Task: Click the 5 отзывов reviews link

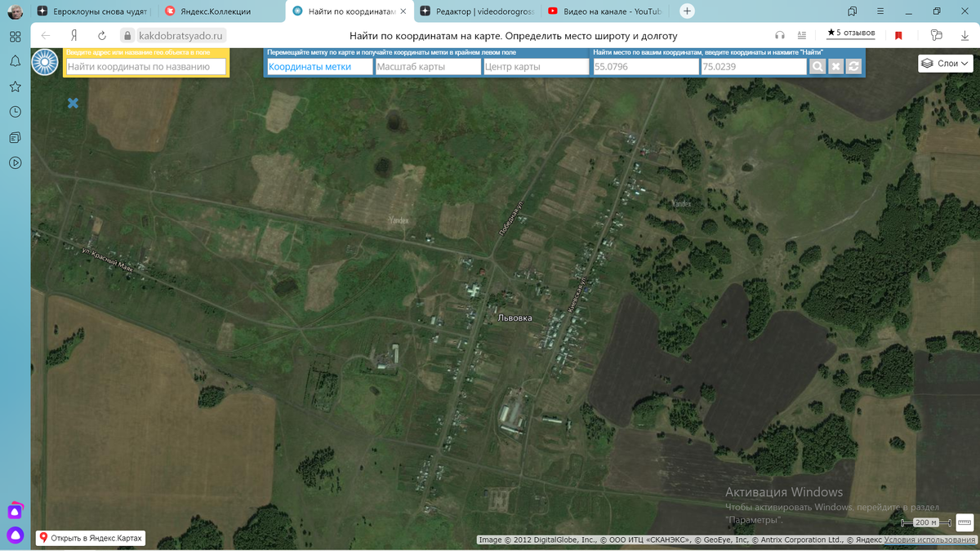Action: point(851,33)
